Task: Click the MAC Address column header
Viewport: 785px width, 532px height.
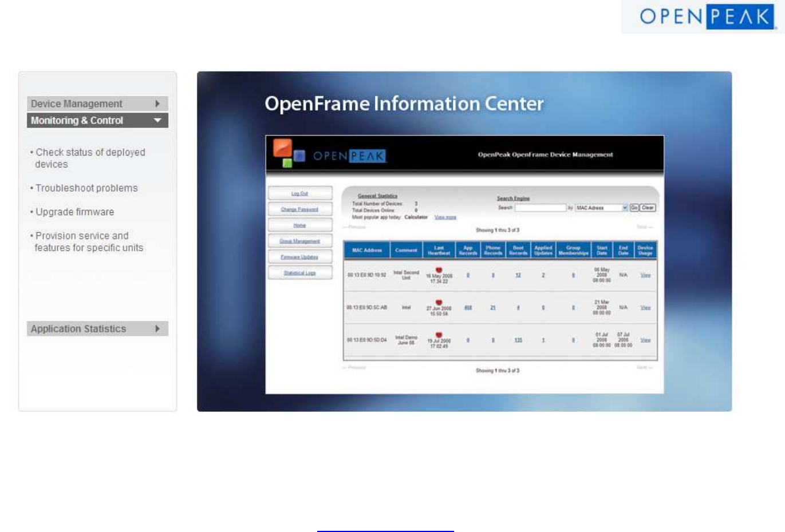Action: [x=367, y=251]
